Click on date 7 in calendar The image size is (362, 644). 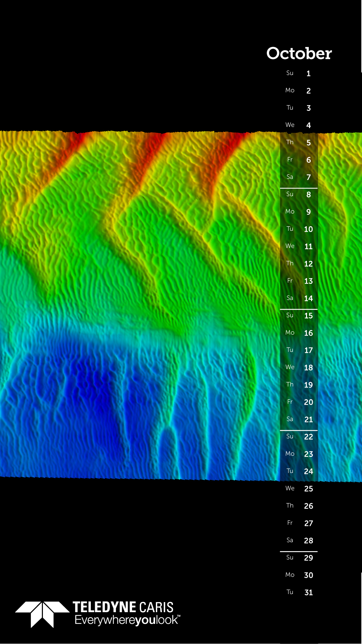(x=308, y=177)
